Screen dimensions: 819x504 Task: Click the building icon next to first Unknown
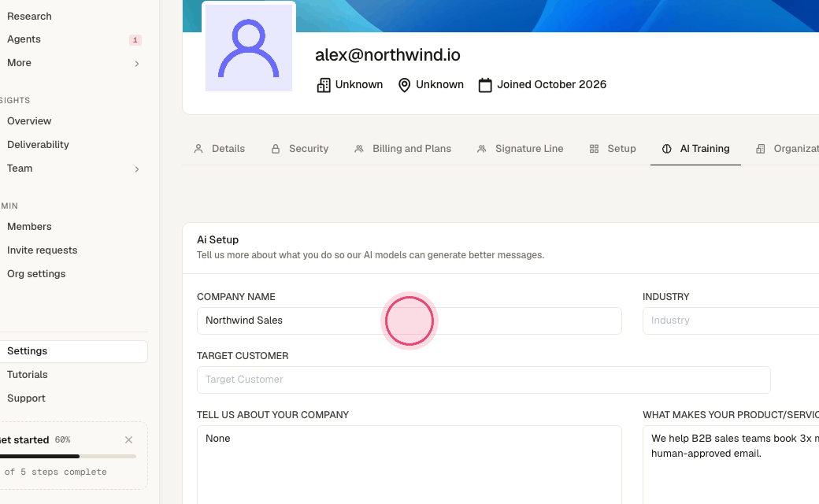324,85
